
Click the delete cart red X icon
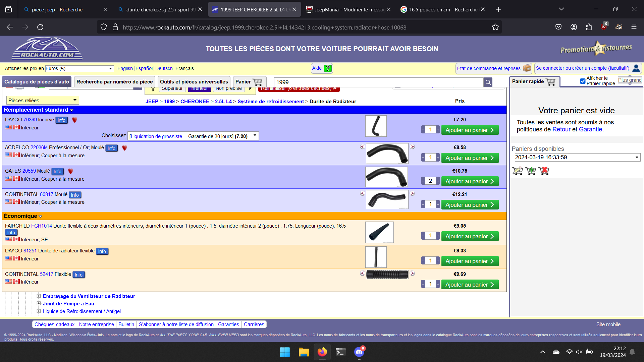pyautogui.click(x=544, y=171)
